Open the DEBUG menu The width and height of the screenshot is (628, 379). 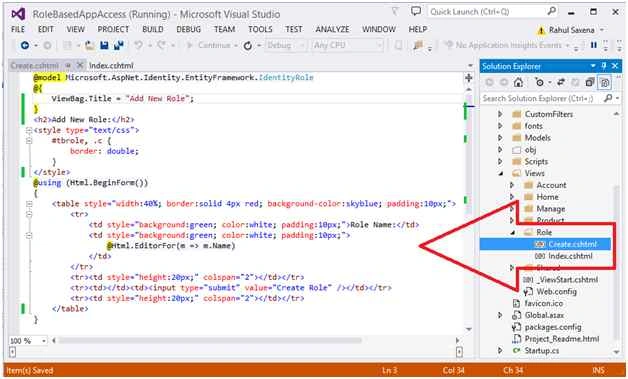tap(189, 30)
